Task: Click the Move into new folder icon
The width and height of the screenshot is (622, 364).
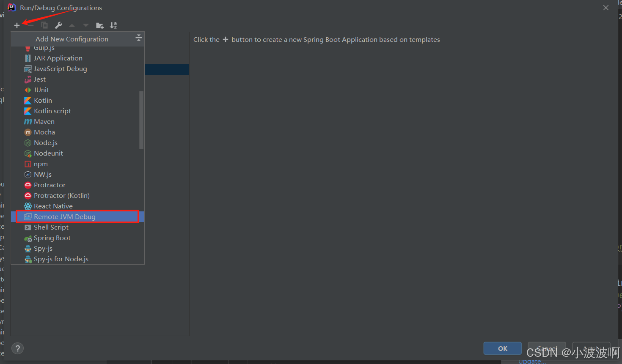Action: (100, 25)
